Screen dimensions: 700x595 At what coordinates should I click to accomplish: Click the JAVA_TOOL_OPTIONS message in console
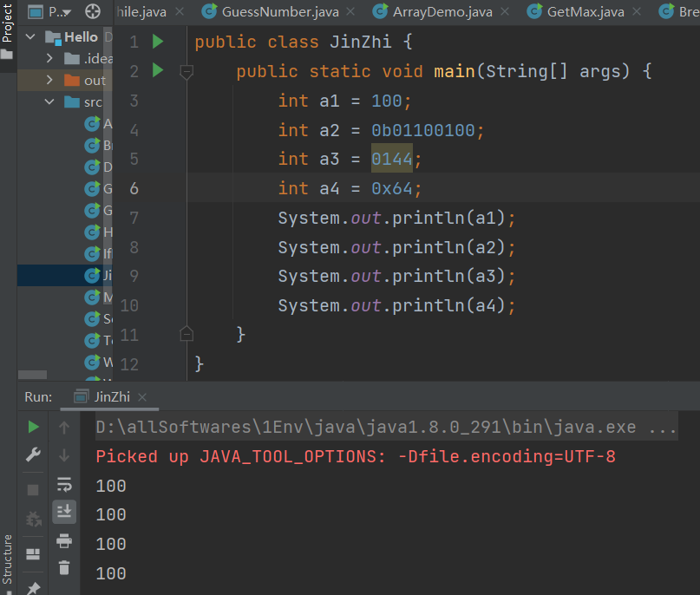click(x=356, y=456)
